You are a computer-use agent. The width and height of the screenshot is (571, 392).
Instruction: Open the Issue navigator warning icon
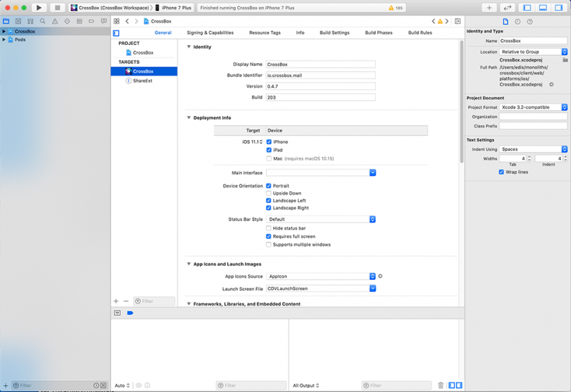tap(55, 21)
